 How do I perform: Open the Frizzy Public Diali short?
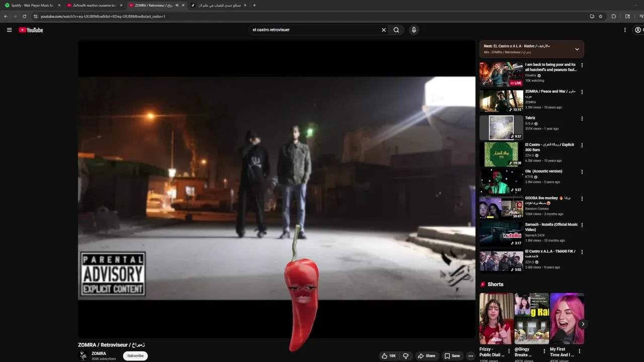pyautogui.click(x=497, y=319)
